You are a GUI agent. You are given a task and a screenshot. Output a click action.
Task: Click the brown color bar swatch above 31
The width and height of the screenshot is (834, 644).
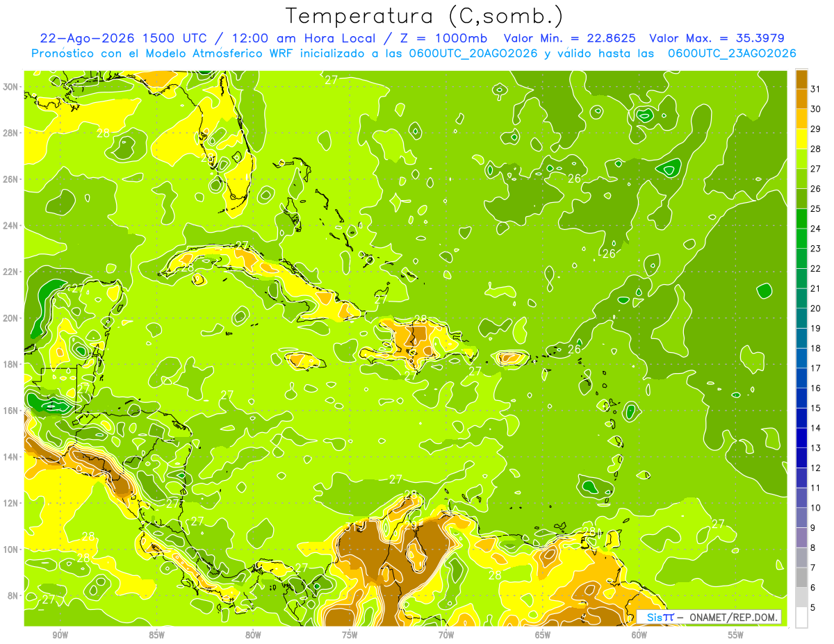coord(801,79)
